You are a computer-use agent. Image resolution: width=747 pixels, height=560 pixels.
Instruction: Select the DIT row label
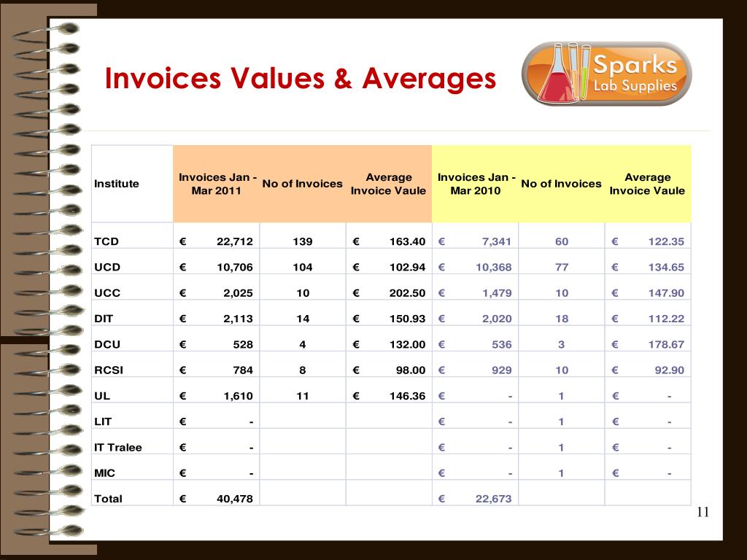coord(104,319)
